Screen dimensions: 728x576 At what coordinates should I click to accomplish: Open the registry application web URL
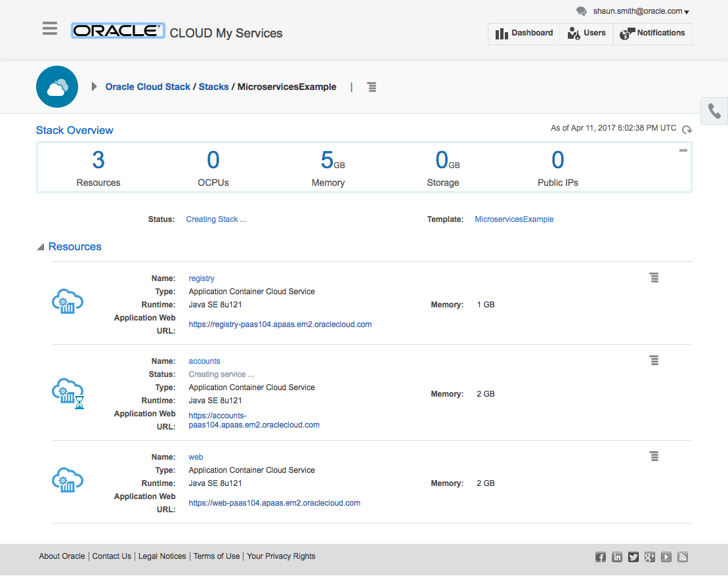(280, 324)
